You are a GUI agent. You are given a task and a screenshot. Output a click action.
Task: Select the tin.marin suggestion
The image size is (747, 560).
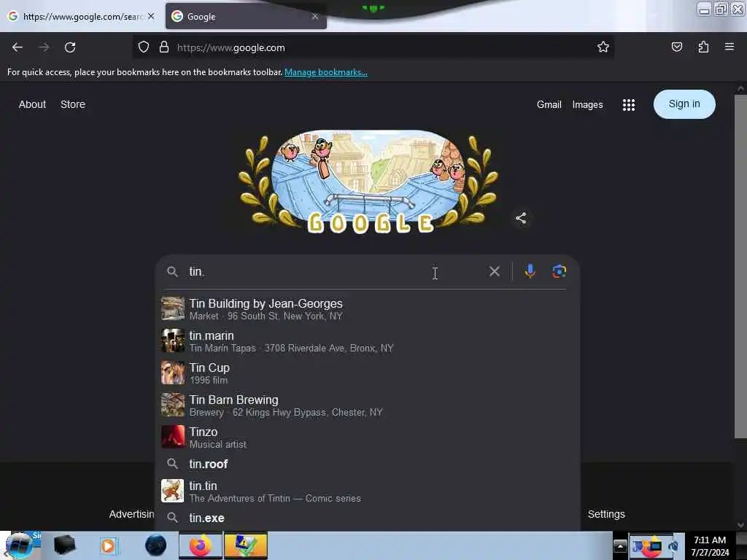click(x=368, y=341)
